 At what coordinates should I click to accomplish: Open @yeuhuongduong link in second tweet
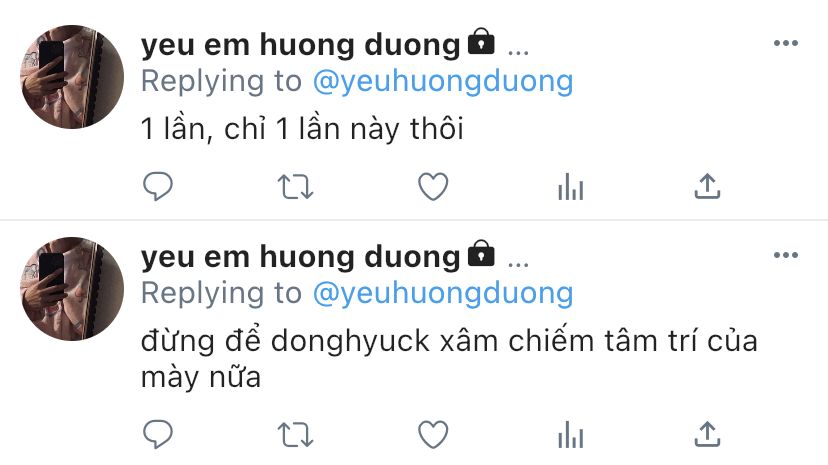[443, 294]
